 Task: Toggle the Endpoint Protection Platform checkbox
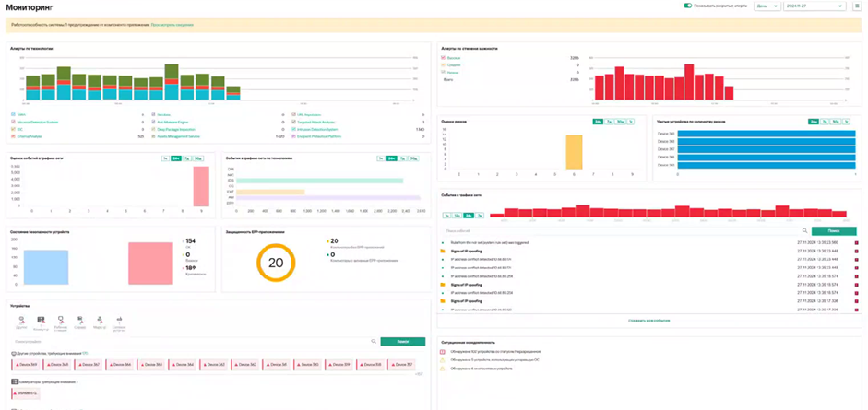[x=292, y=136]
